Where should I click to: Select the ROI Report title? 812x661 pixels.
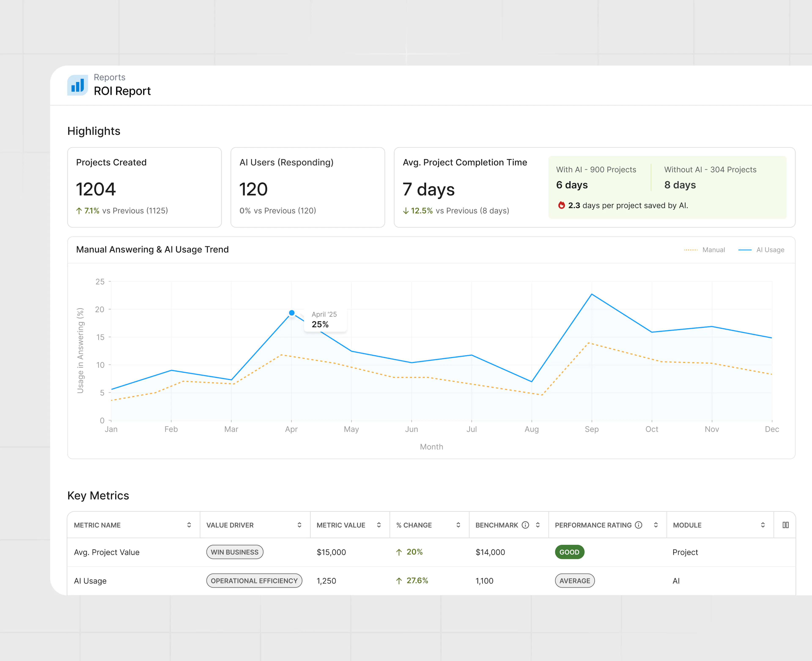click(122, 91)
